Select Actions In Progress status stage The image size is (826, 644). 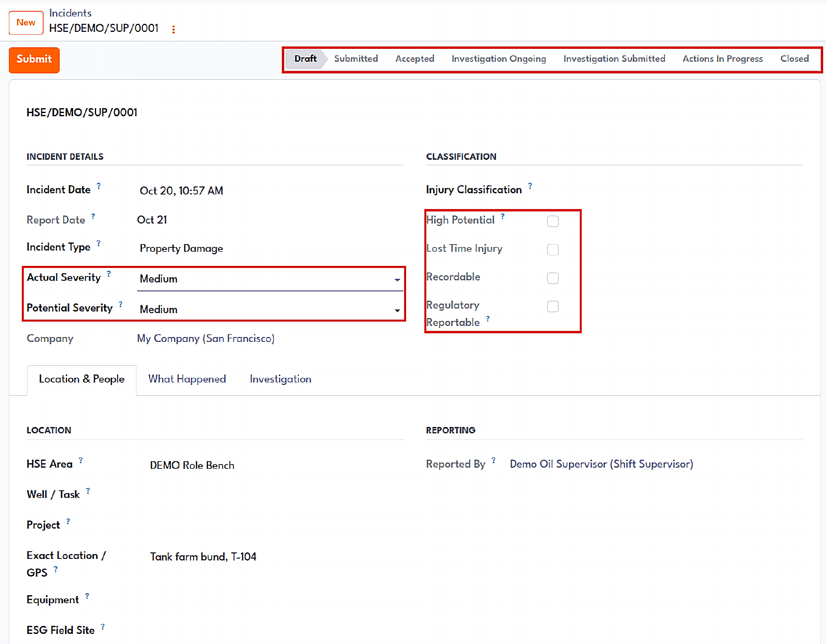[x=723, y=59]
